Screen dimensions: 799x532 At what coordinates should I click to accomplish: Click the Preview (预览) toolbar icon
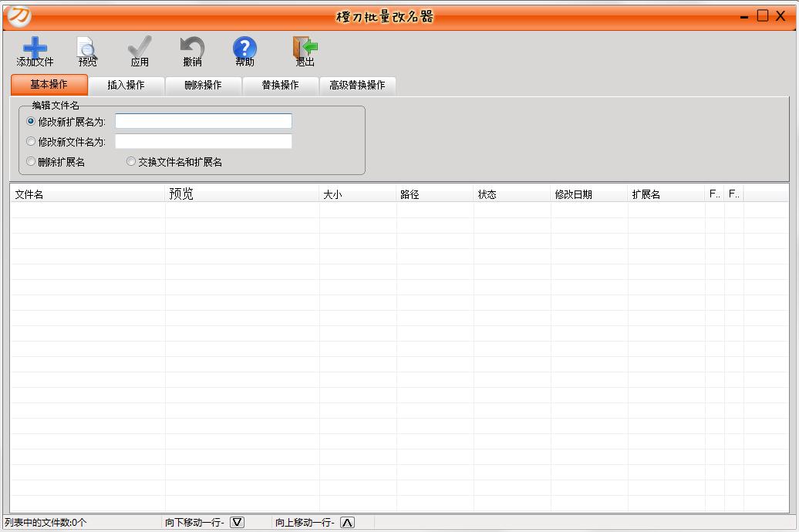87,48
